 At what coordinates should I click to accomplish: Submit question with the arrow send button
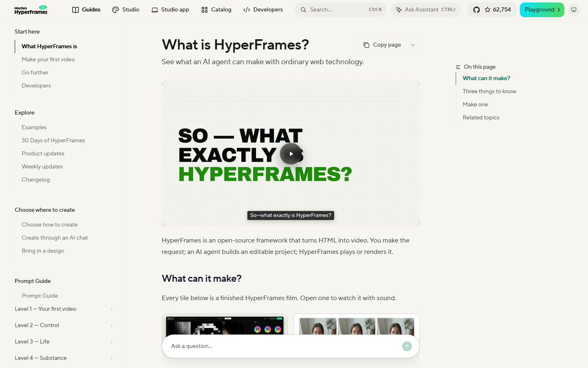coord(407,346)
